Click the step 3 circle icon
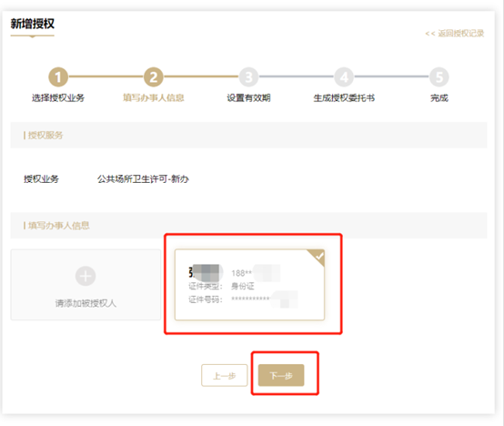This screenshot has width=504, height=426. coord(248,76)
